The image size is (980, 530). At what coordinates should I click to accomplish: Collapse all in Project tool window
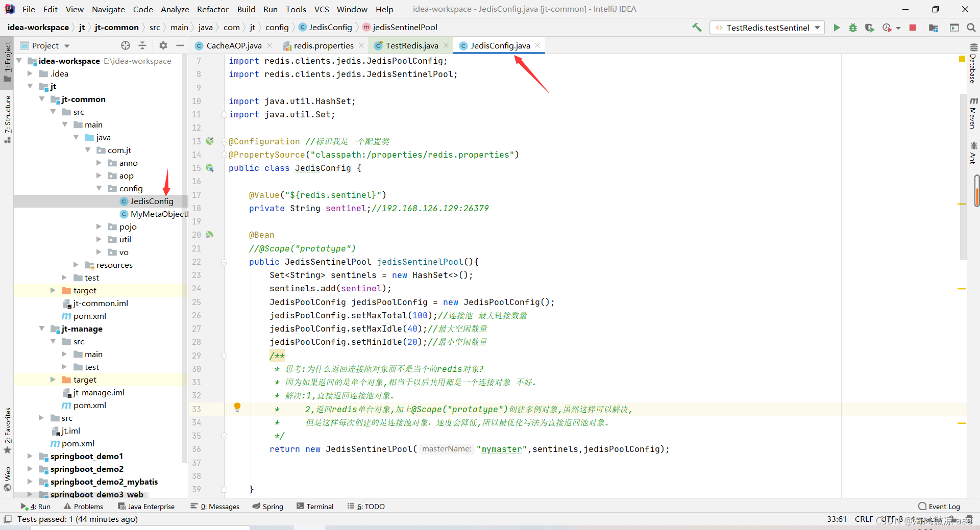[142, 45]
